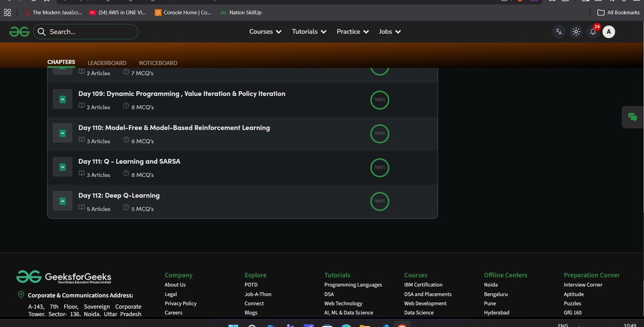Click the search magnifier icon
This screenshot has width=644, height=327.
pos(41,32)
